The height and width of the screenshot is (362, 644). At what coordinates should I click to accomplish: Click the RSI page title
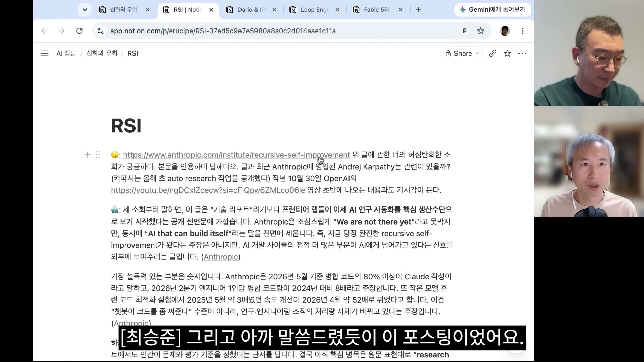pos(126,126)
